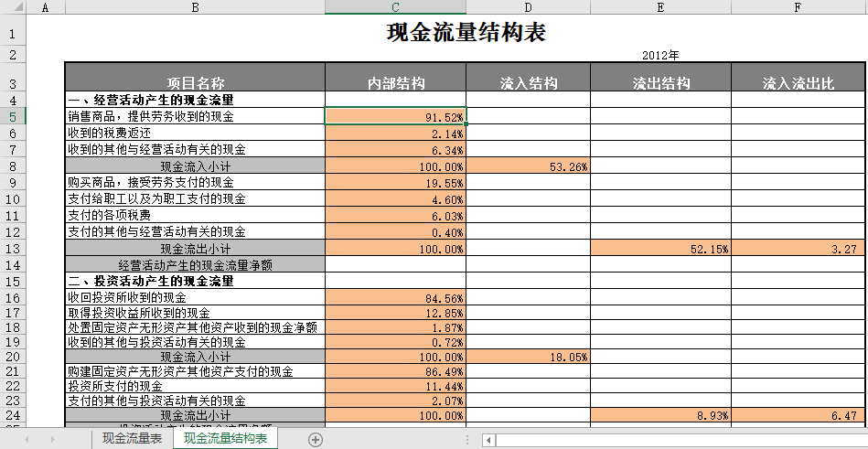The height and width of the screenshot is (449, 868).
Task: Click the next sheet navigation arrow
Action: pos(52,440)
